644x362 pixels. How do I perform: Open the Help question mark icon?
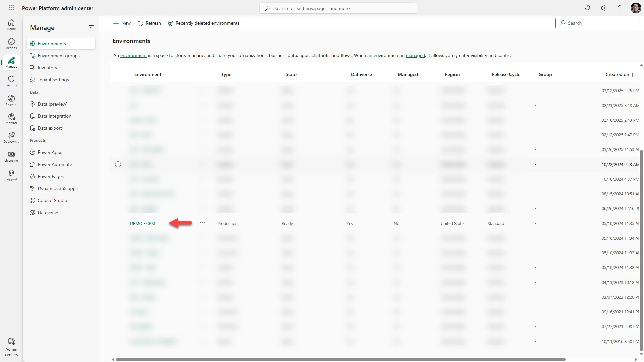coord(620,8)
